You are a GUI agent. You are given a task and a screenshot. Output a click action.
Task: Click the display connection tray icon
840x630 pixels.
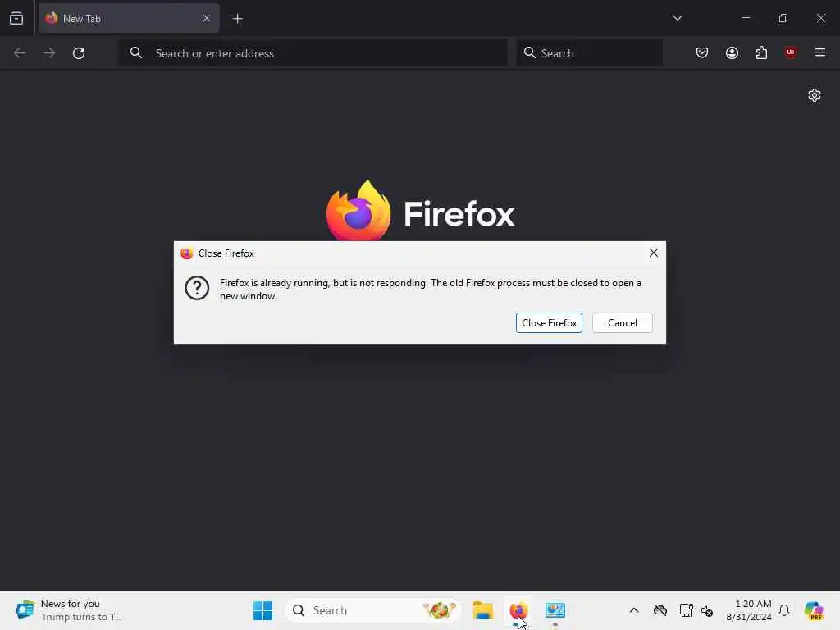[686, 610]
